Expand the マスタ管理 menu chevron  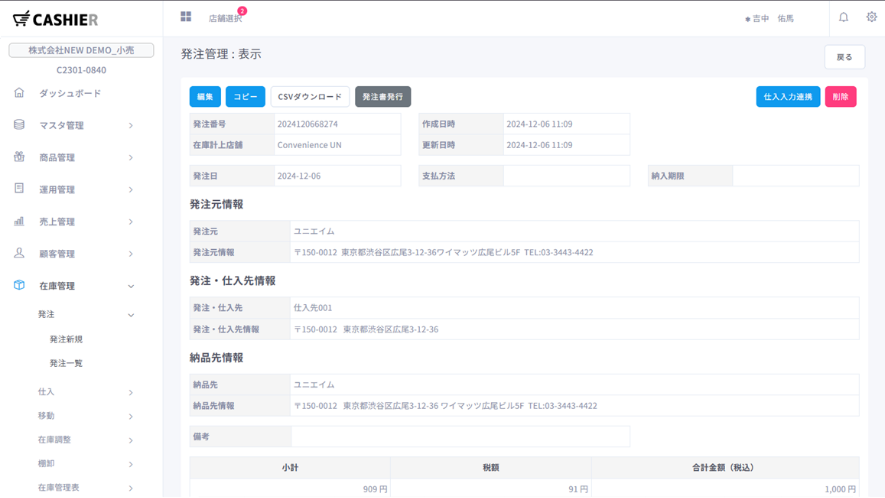coord(131,126)
